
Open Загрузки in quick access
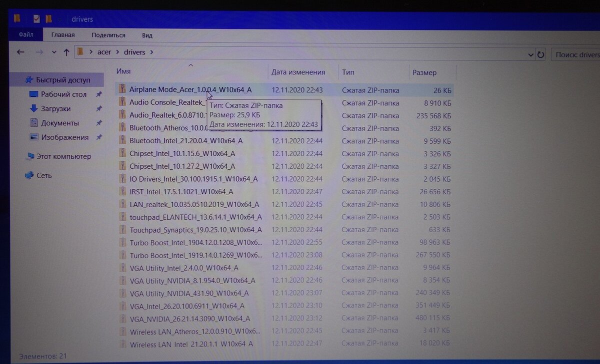[x=55, y=108]
